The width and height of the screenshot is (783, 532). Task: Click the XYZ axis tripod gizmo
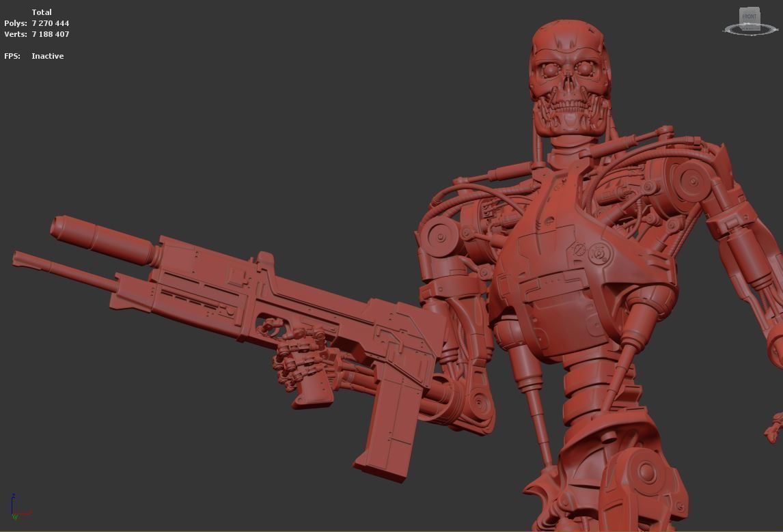(x=21, y=507)
